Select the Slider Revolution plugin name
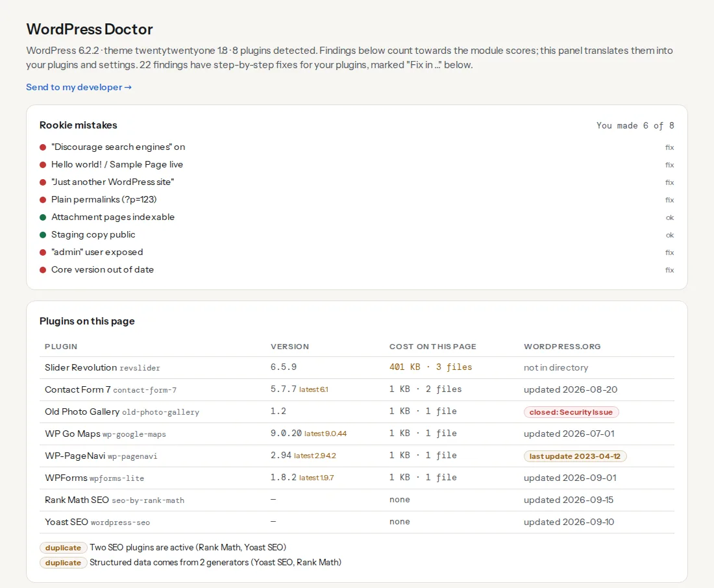Screen dimensions: 714x588 pos(80,367)
